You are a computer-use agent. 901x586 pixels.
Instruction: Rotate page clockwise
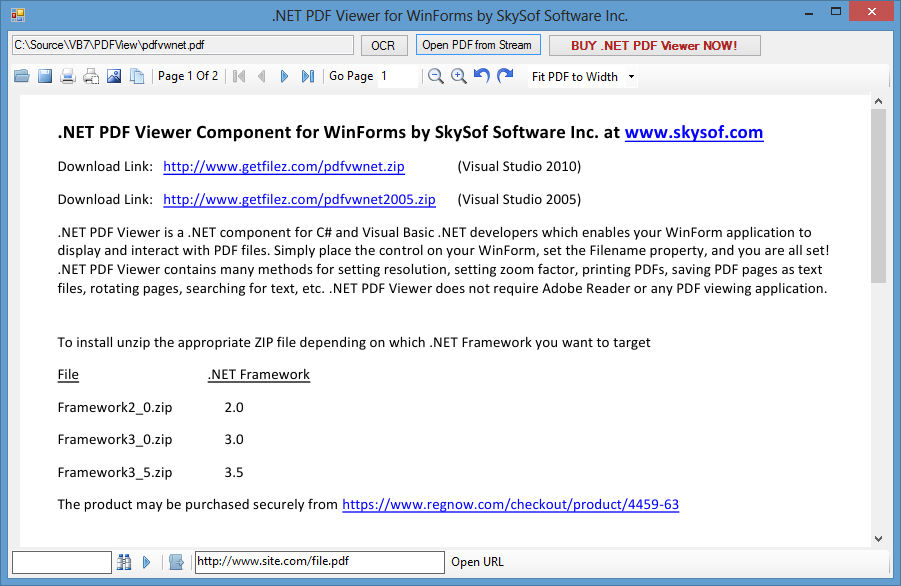click(505, 76)
